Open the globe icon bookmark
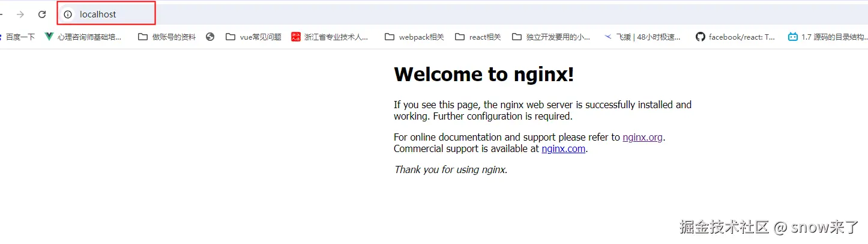Image resolution: width=868 pixels, height=244 pixels. [x=210, y=37]
